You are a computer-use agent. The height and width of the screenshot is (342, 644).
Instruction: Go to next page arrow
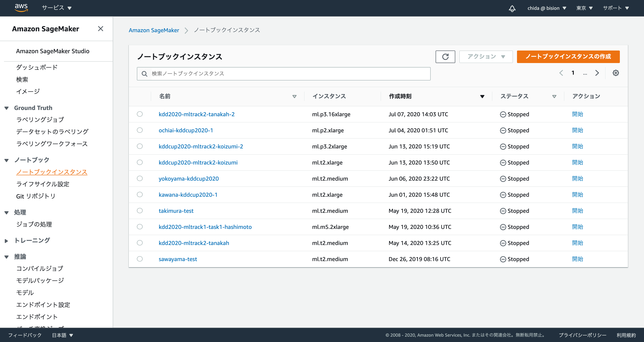click(597, 73)
